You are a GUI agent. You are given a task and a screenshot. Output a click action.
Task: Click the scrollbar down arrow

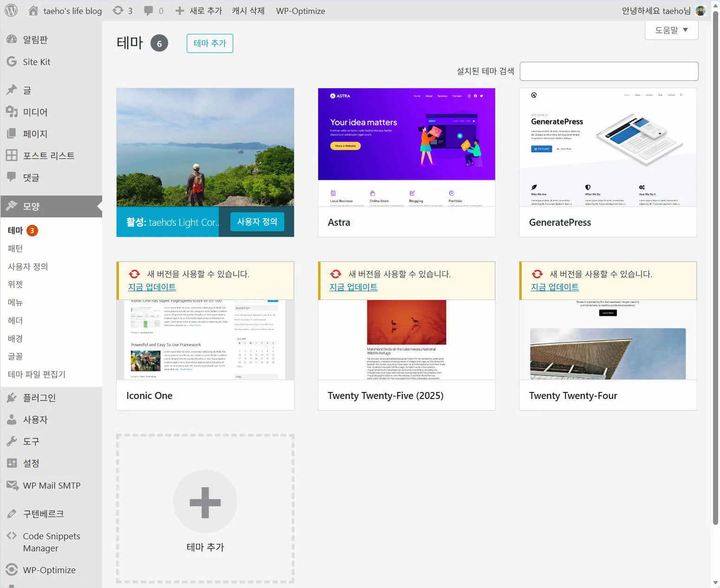[715, 583]
